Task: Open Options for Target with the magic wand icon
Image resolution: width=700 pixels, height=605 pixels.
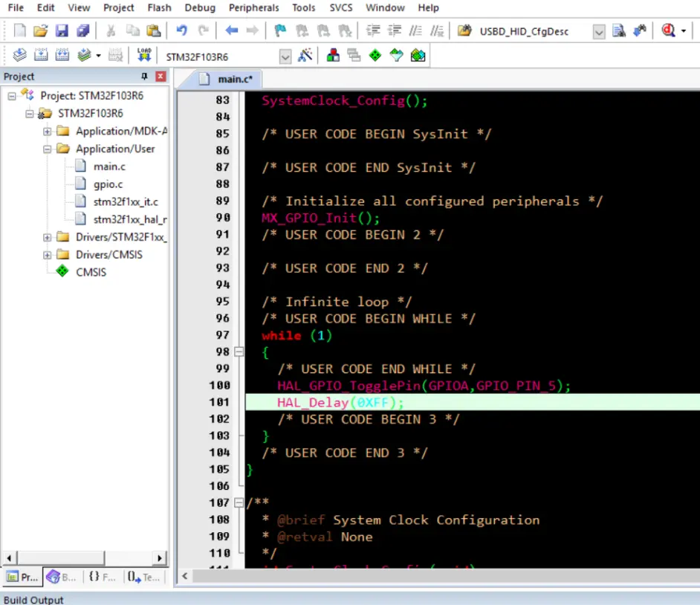Action: point(305,55)
